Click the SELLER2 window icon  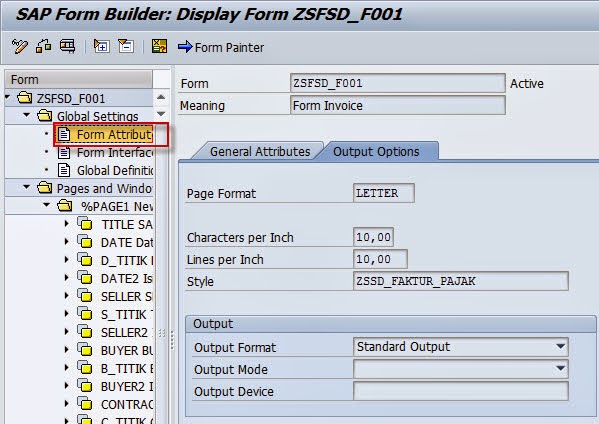tap(85, 331)
